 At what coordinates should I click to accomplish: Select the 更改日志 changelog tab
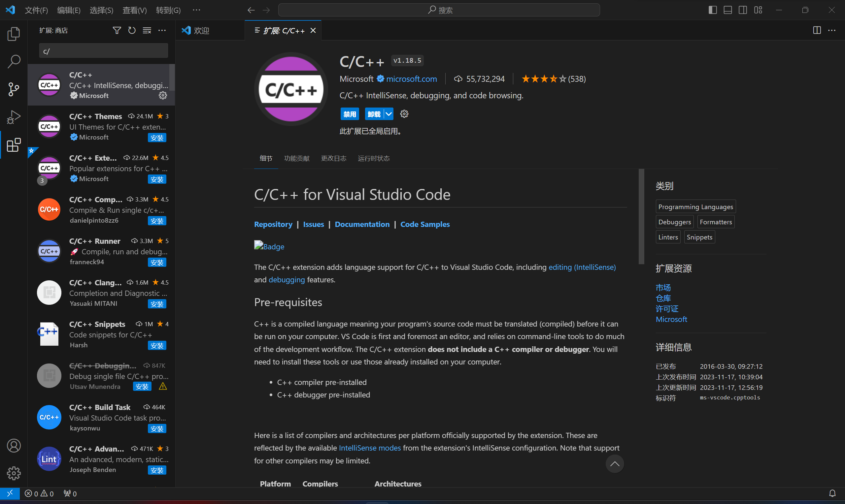click(x=333, y=158)
